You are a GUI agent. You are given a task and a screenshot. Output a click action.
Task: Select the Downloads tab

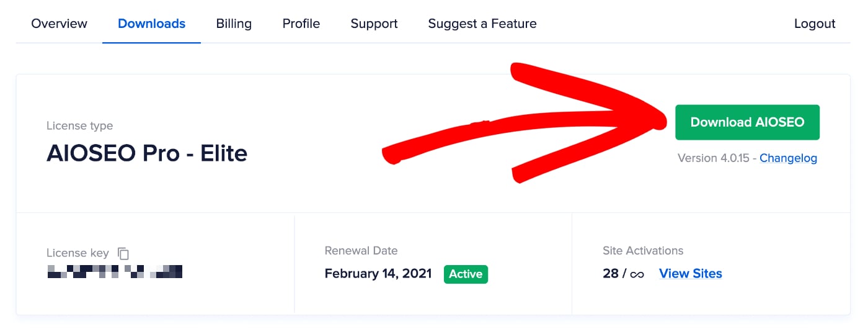(x=152, y=24)
